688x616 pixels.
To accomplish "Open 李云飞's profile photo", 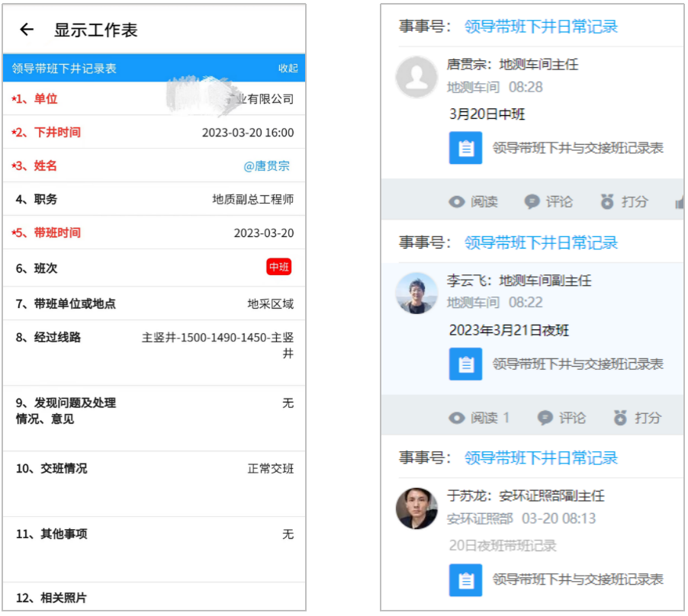I will click(x=416, y=293).
